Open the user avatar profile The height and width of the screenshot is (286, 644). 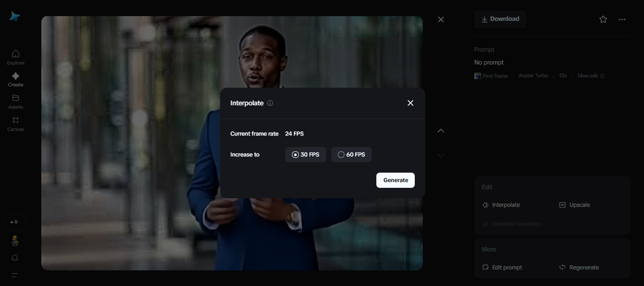[x=15, y=241]
